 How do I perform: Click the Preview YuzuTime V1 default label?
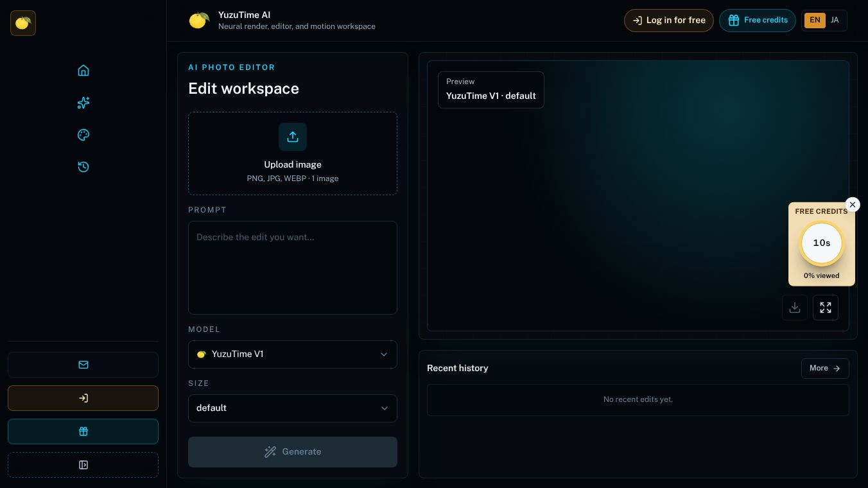(491, 90)
